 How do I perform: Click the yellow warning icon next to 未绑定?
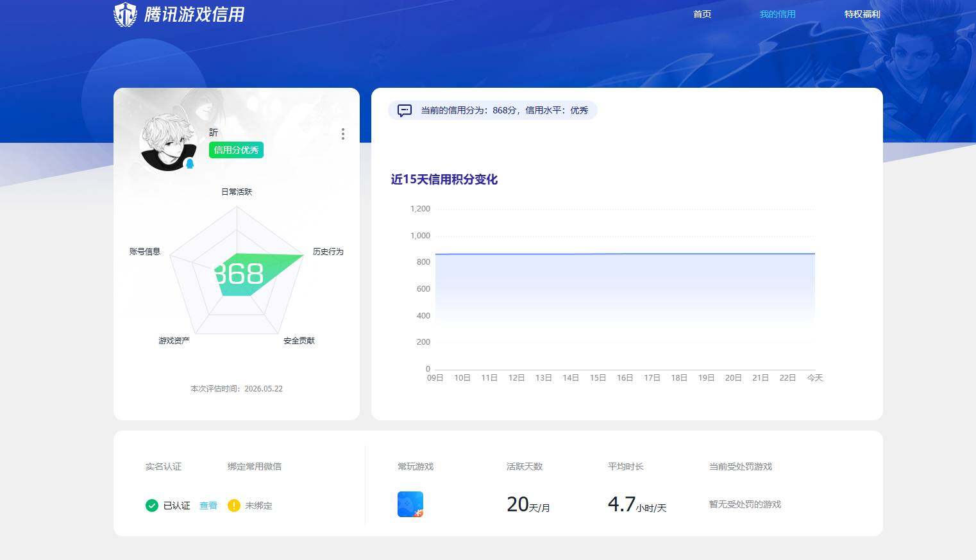point(234,506)
